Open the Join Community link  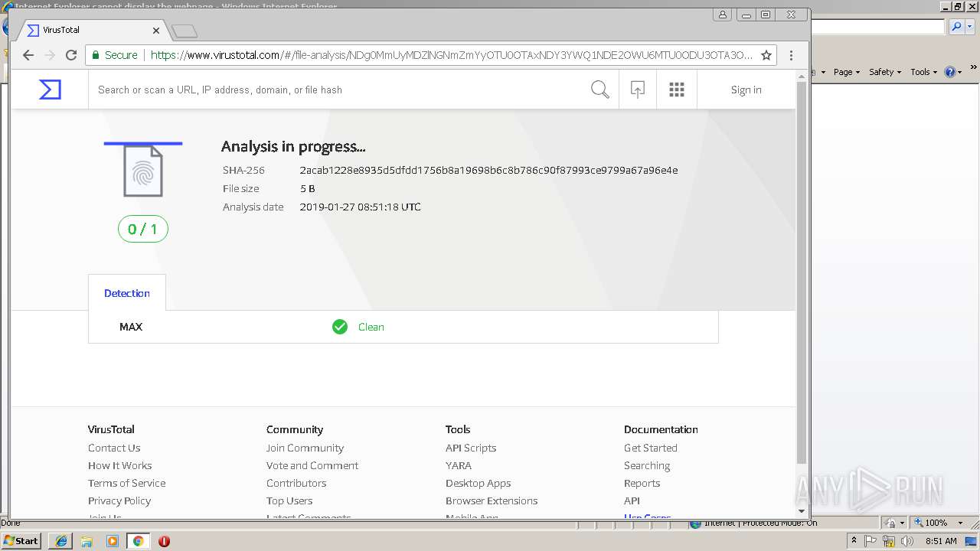click(305, 448)
